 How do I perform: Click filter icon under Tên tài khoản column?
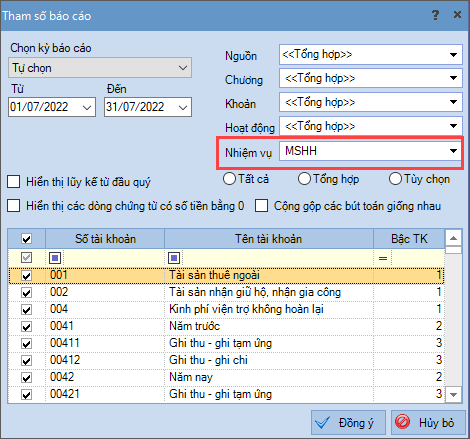coord(174,258)
